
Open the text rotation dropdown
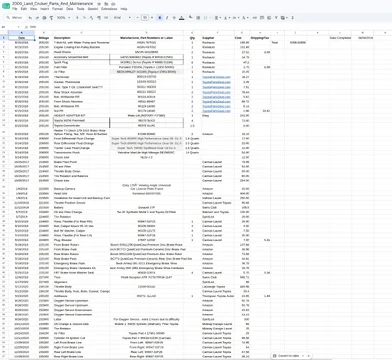click(245, 18)
